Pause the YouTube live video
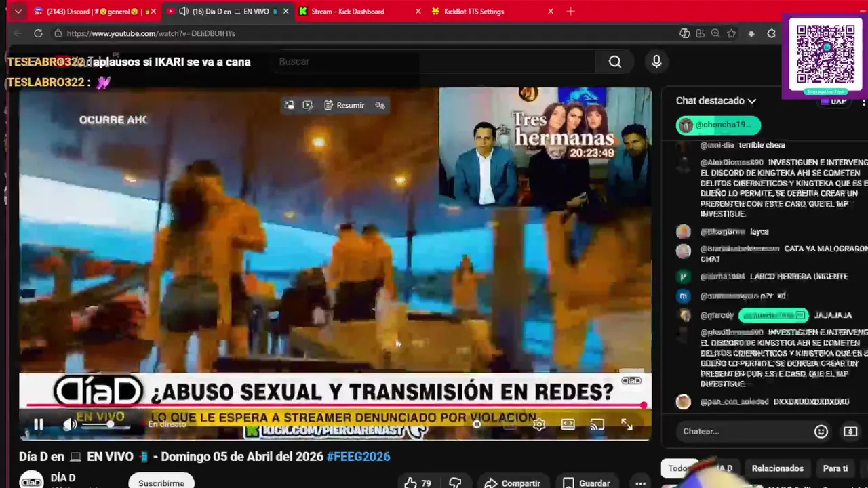This screenshot has height=488, width=868. pyautogui.click(x=39, y=425)
